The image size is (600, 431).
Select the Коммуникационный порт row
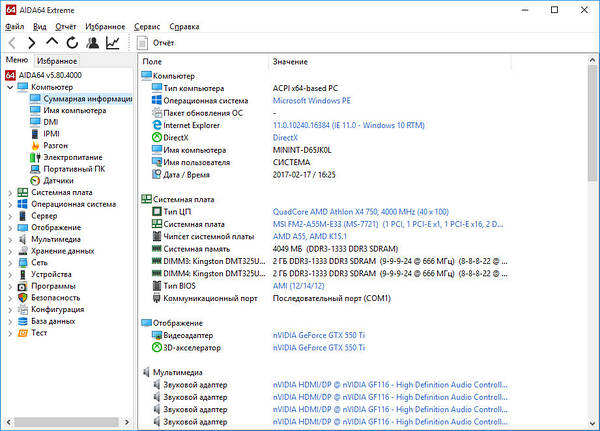tap(325, 298)
